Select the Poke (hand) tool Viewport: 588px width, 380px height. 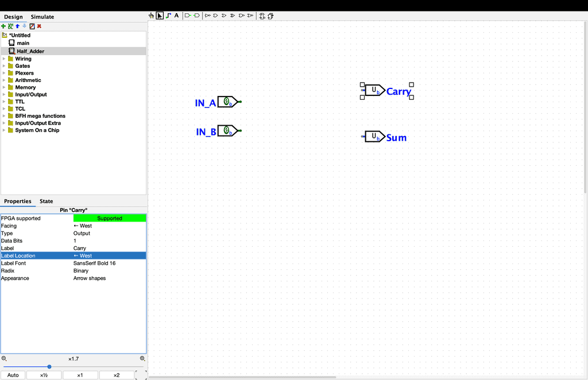click(152, 16)
